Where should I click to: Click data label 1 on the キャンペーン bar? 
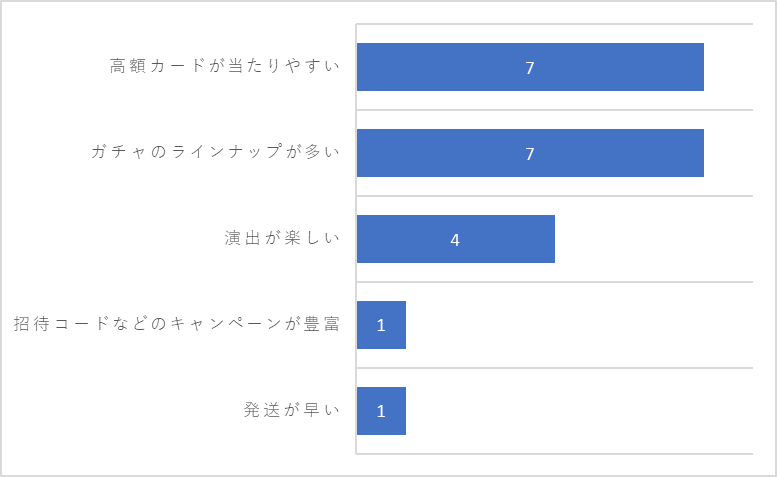[x=381, y=325]
